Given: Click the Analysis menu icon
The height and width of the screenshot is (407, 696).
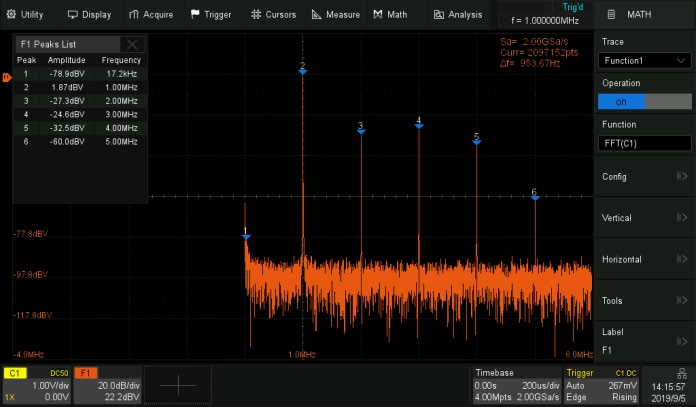Looking at the screenshot, I should point(440,15).
